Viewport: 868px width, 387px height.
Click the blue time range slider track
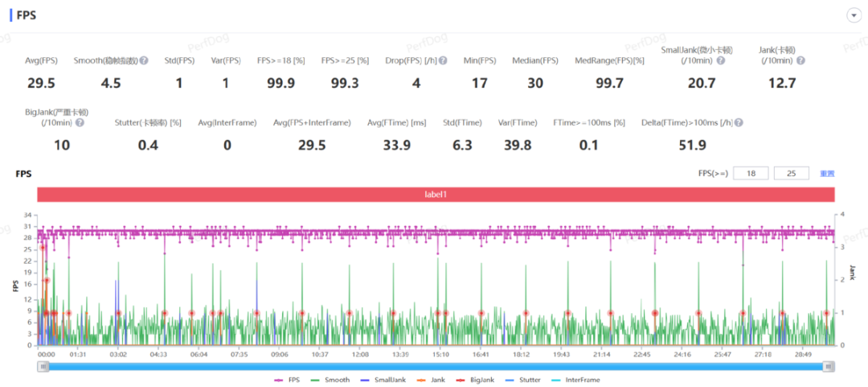436,366
